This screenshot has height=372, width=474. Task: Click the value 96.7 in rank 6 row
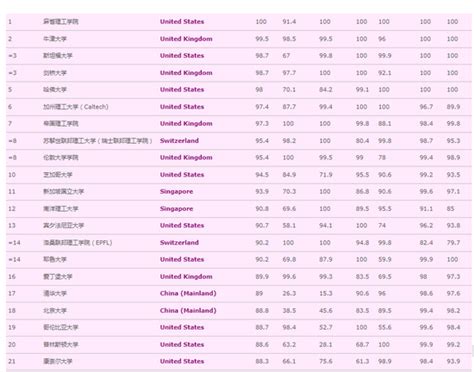(x=426, y=107)
